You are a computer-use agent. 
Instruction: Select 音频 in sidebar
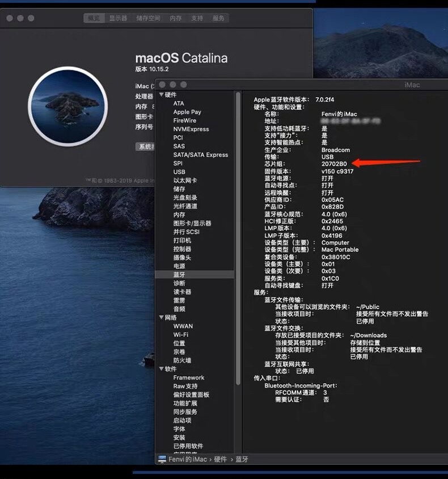(179, 309)
